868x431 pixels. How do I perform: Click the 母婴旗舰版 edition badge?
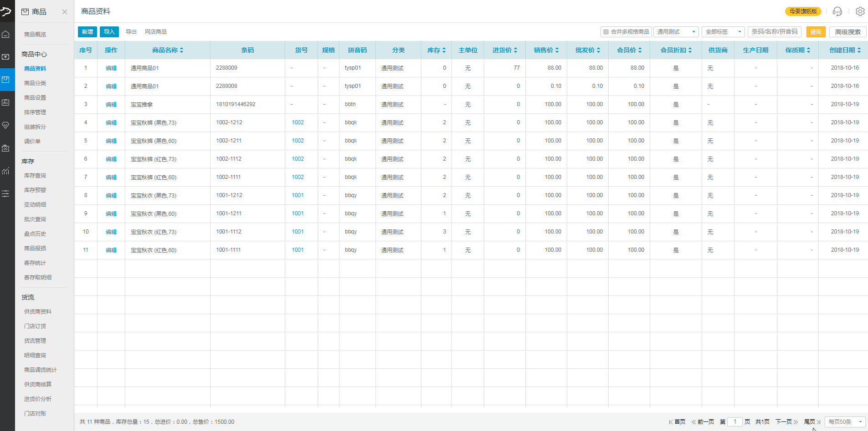click(x=803, y=11)
